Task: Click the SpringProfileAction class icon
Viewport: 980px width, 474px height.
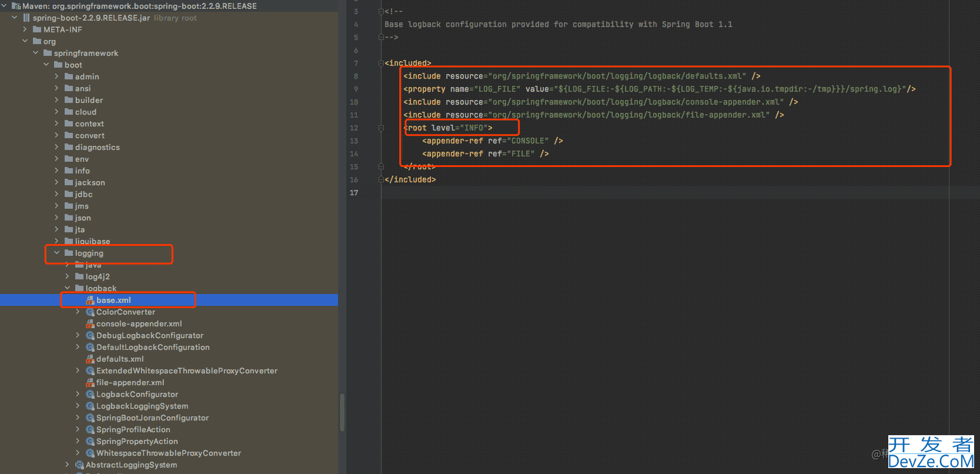Action: click(x=90, y=429)
